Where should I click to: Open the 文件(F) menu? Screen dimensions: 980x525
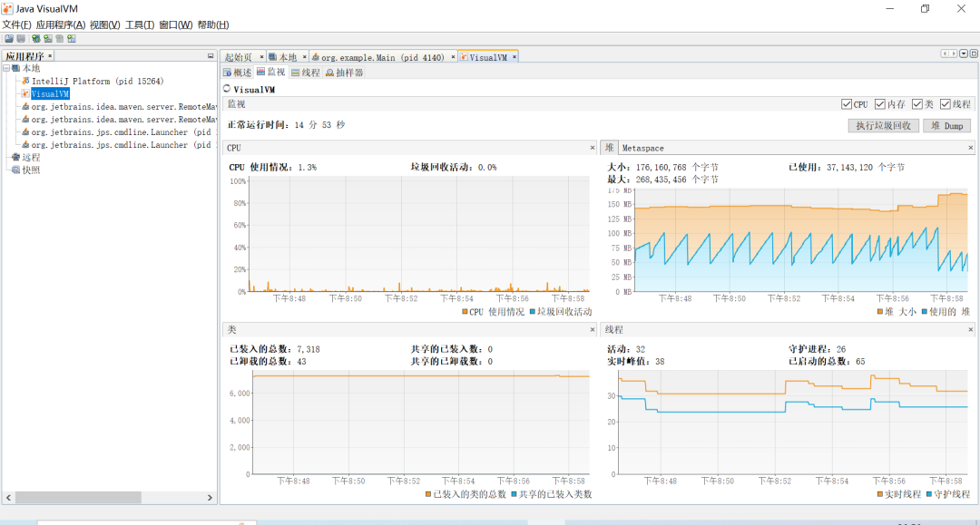(16, 25)
